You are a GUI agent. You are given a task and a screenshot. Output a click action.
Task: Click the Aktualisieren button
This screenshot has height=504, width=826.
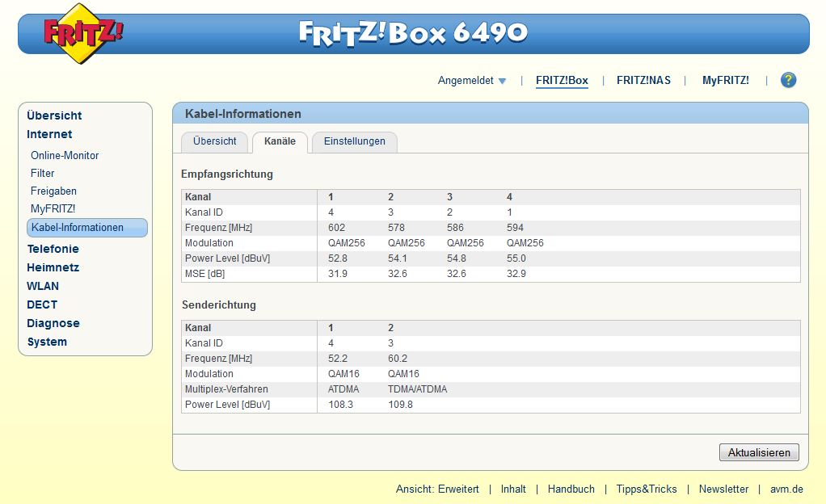point(759,452)
